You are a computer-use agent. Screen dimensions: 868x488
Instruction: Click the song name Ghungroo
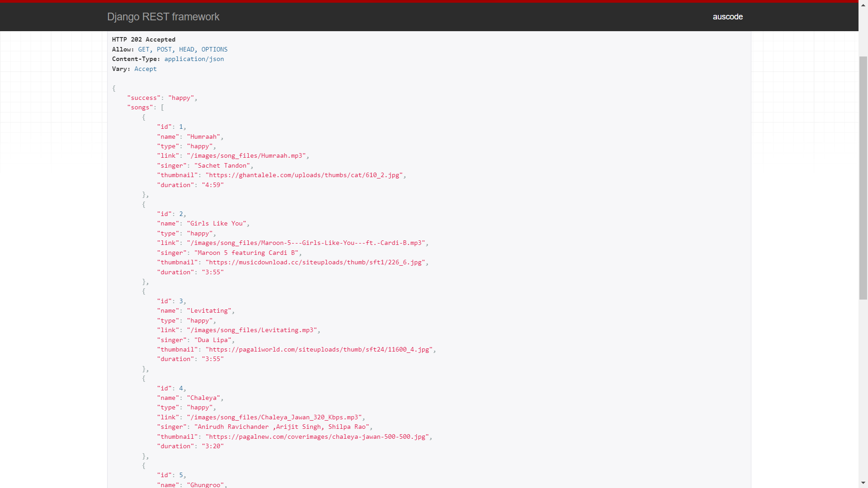(x=205, y=484)
